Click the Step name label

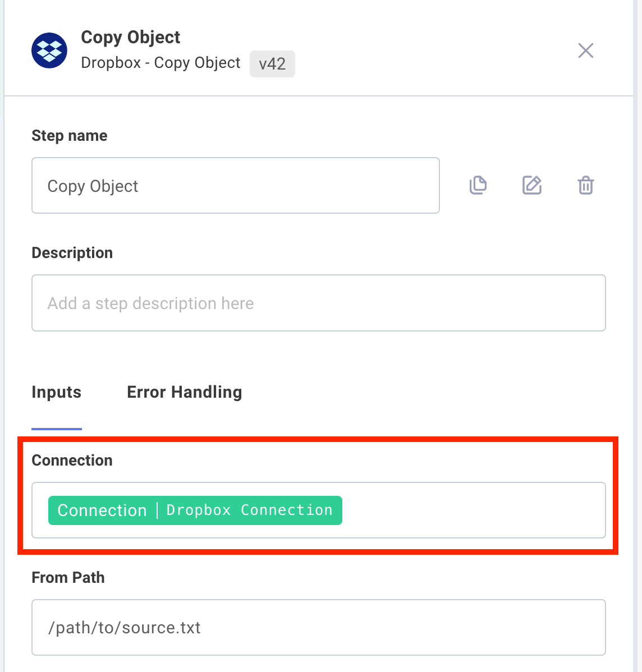point(69,135)
